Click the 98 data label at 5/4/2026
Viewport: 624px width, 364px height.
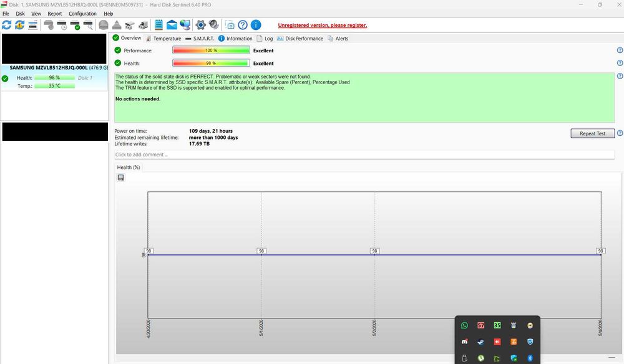pyautogui.click(x=600, y=251)
